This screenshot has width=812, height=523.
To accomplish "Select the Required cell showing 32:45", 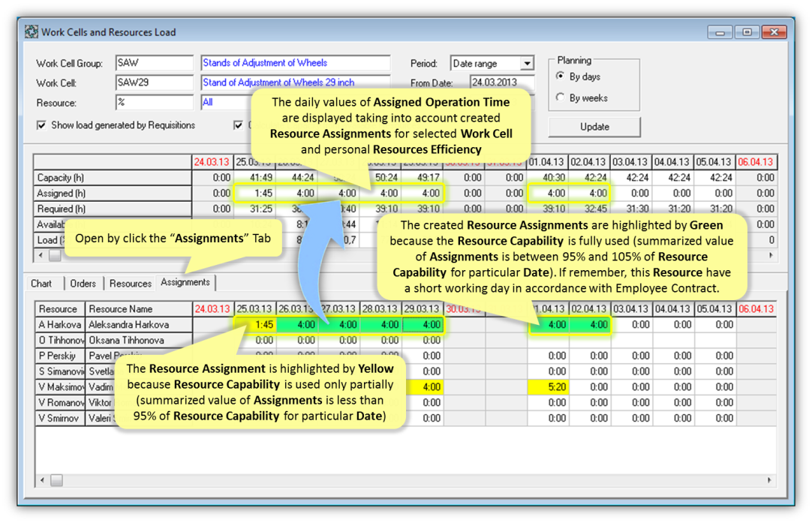I will [589, 209].
